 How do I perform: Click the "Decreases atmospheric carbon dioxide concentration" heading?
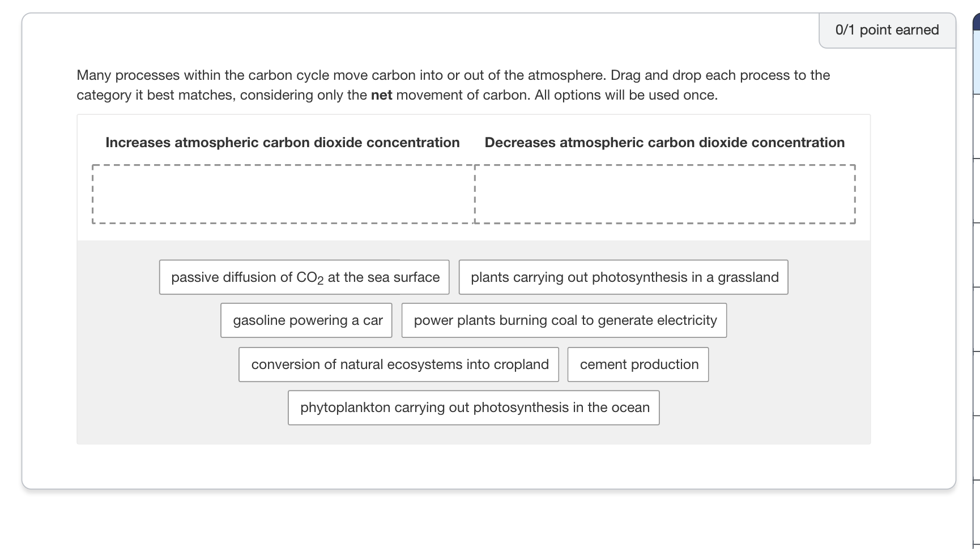click(664, 142)
